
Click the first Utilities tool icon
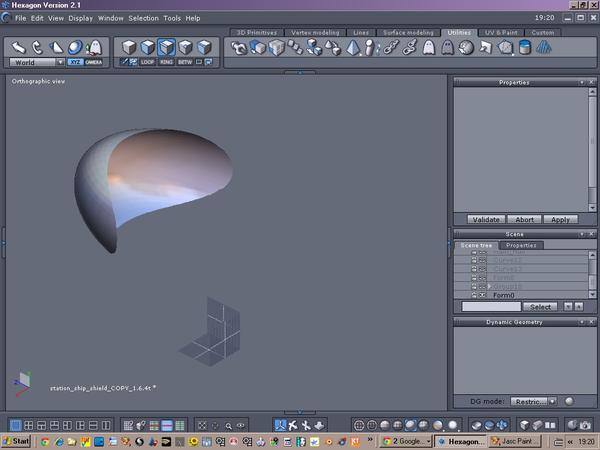(239, 47)
